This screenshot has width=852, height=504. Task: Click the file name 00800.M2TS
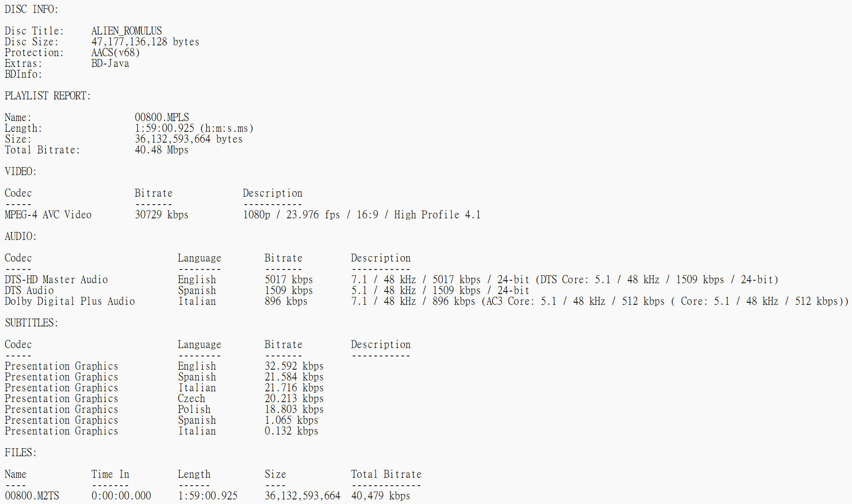(32, 496)
